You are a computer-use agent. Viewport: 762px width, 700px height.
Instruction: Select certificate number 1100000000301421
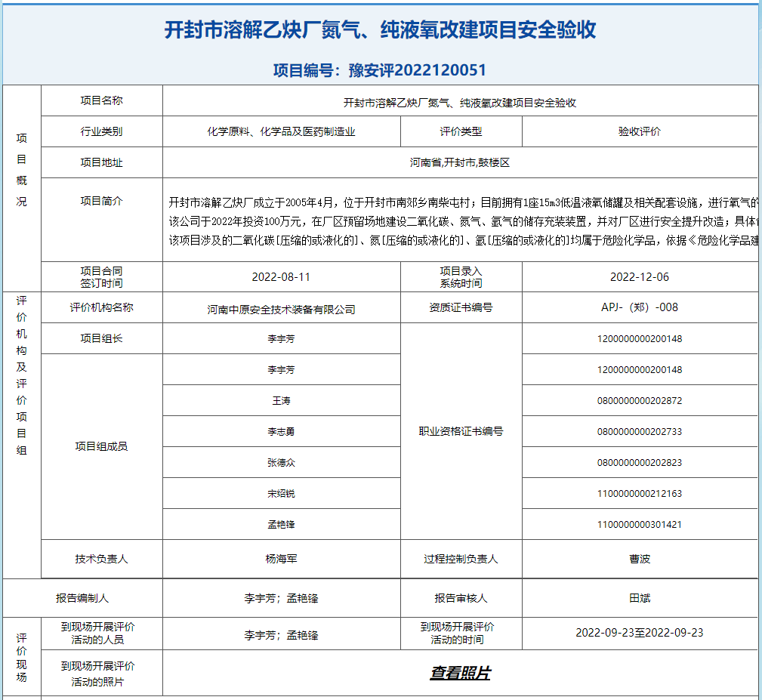click(x=640, y=525)
